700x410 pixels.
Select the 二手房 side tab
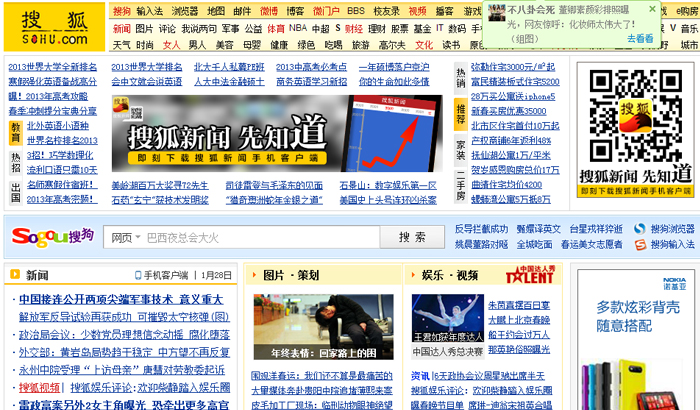click(x=461, y=185)
